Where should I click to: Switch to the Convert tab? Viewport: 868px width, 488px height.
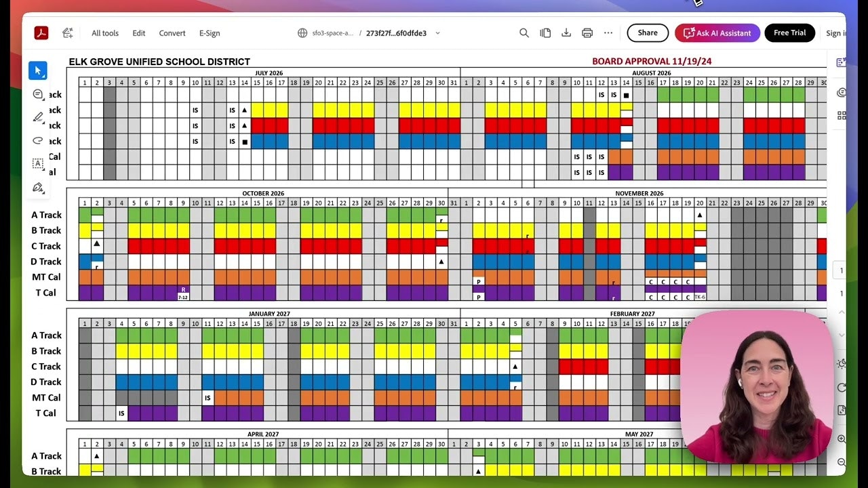point(172,33)
